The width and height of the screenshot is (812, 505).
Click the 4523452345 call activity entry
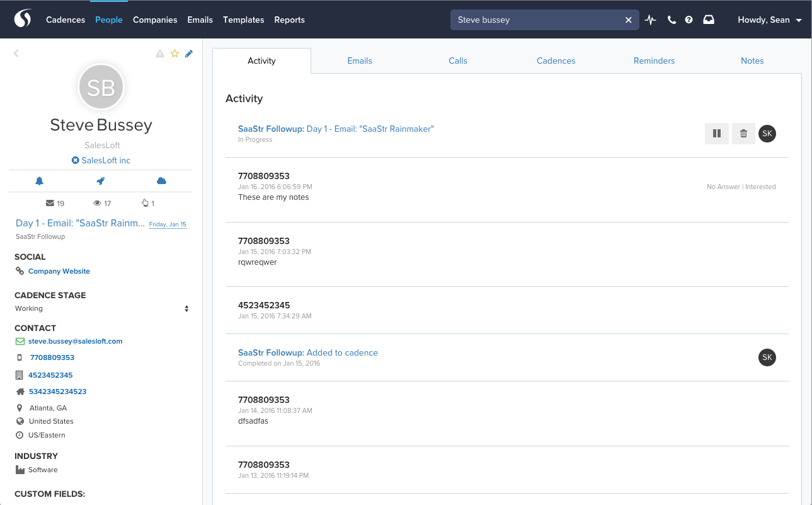[x=264, y=305]
